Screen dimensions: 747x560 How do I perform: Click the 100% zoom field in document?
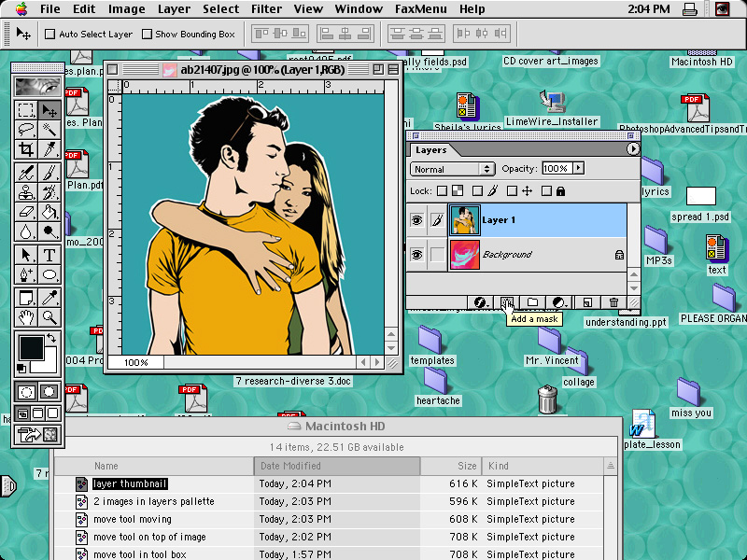[135, 362]
